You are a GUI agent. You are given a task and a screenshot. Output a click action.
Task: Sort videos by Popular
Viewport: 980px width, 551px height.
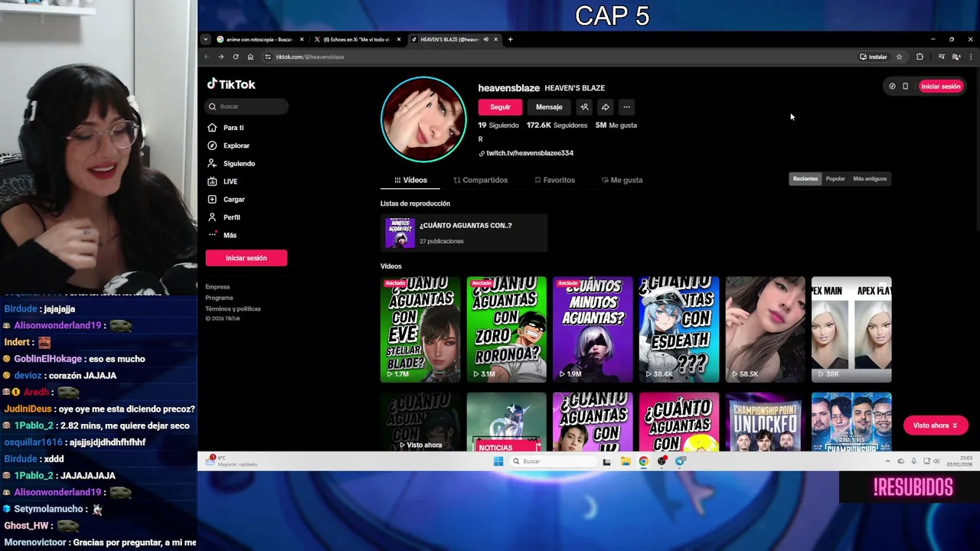[835, 178]
